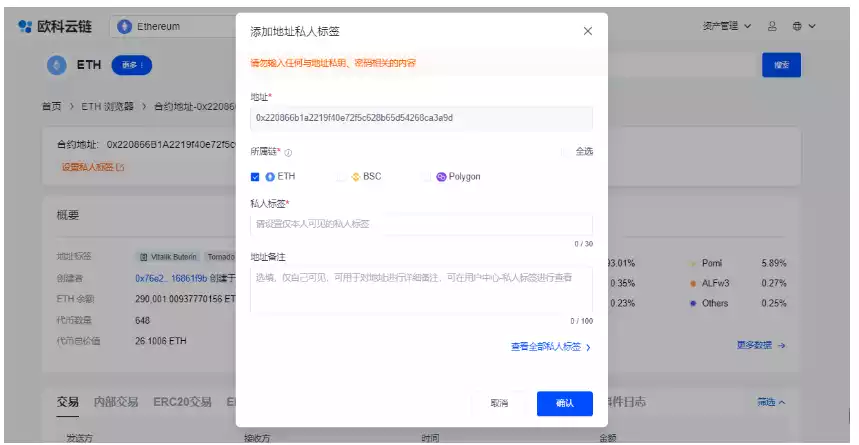The width and height of the screenshot is (859, 445).
Task: Switch to the ERC20交易 tab
Action: (181, 402)
